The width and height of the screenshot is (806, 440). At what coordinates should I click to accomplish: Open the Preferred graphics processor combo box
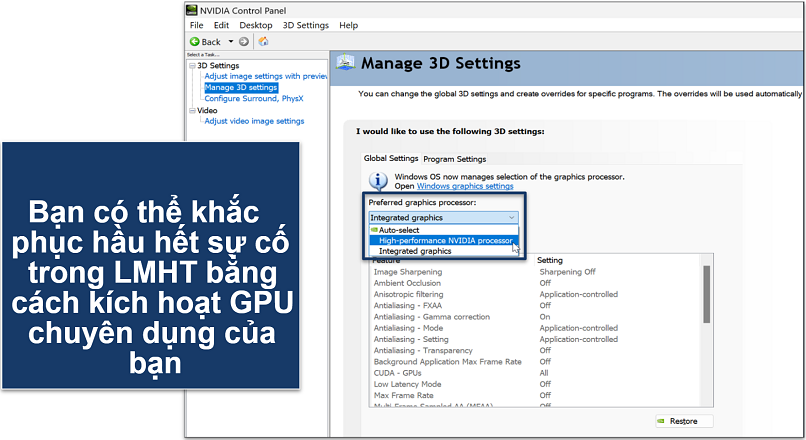click(x=443, y=217)
